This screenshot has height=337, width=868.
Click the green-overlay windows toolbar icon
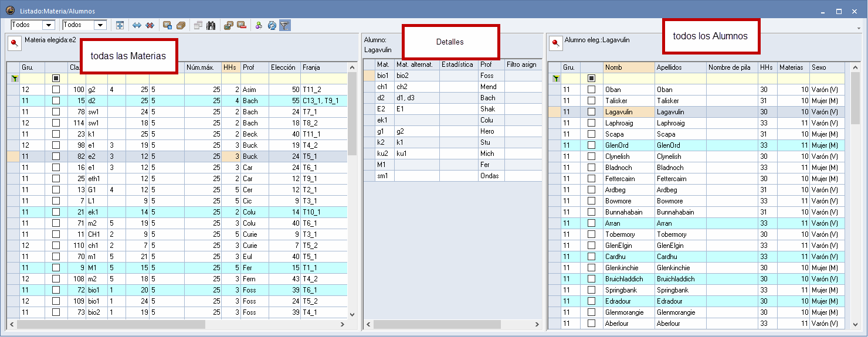point(229,25)
